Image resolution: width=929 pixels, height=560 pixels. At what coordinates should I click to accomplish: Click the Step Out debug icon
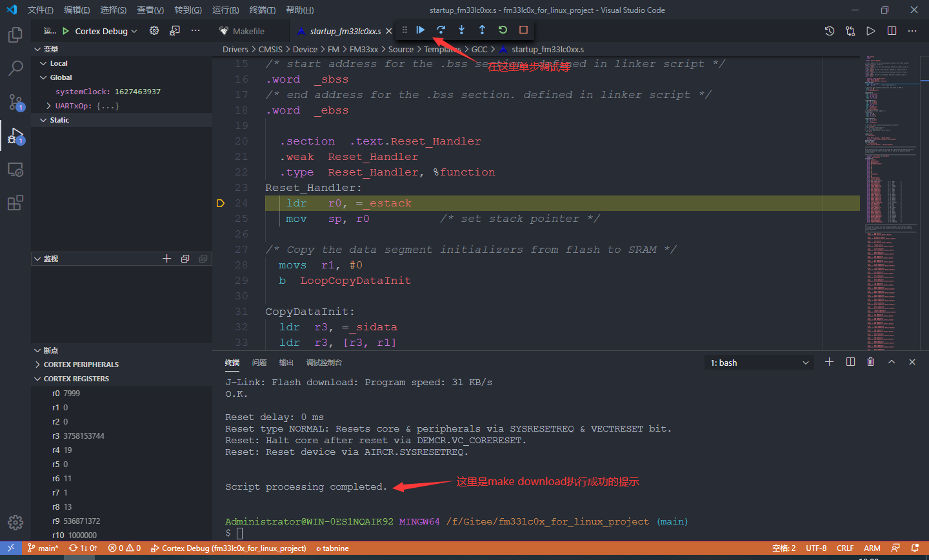[x=482, y=30]
